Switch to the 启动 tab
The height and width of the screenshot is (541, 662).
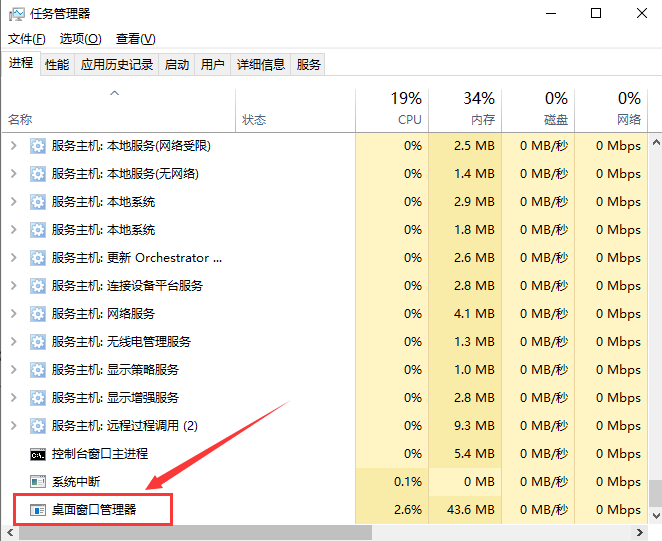click(x=176, y=65)
